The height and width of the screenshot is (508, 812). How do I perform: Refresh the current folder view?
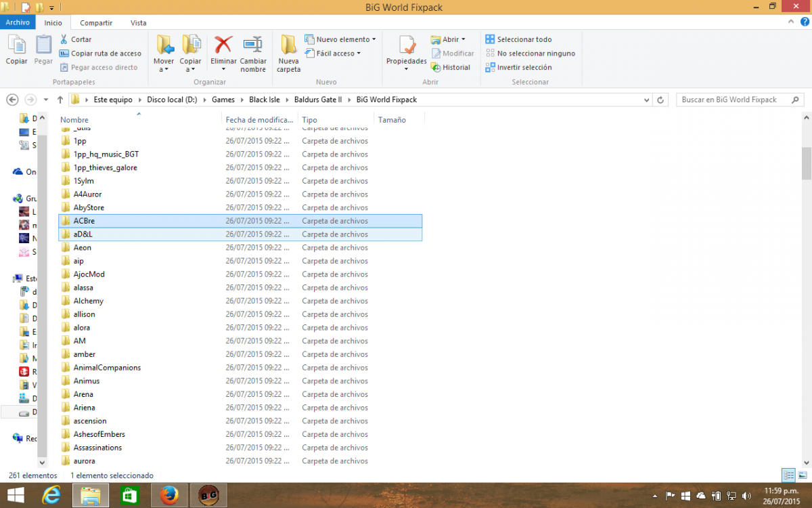point(661,100)
